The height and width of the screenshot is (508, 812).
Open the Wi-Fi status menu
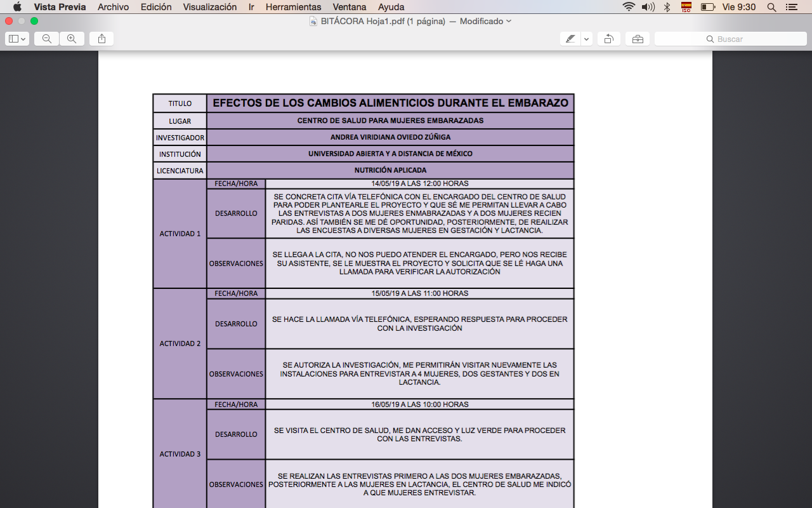[628, 7]
